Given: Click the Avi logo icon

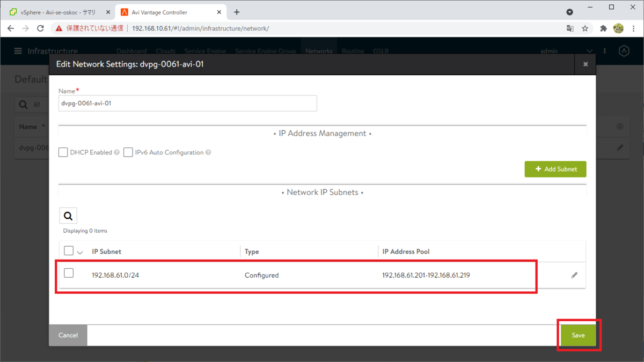Looking at the screenshot, I should pyautogui.click(x=624, y=51).
